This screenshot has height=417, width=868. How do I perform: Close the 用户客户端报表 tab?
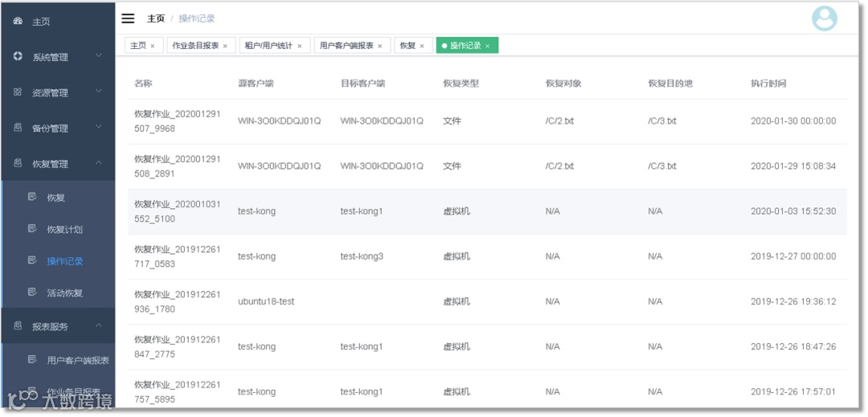click(379, 46)
